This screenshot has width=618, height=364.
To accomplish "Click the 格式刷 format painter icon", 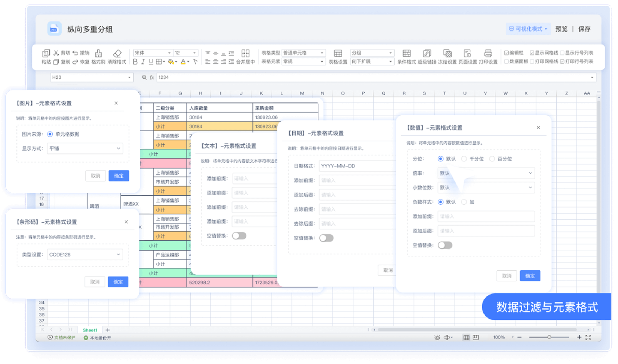I will [98, 53].
